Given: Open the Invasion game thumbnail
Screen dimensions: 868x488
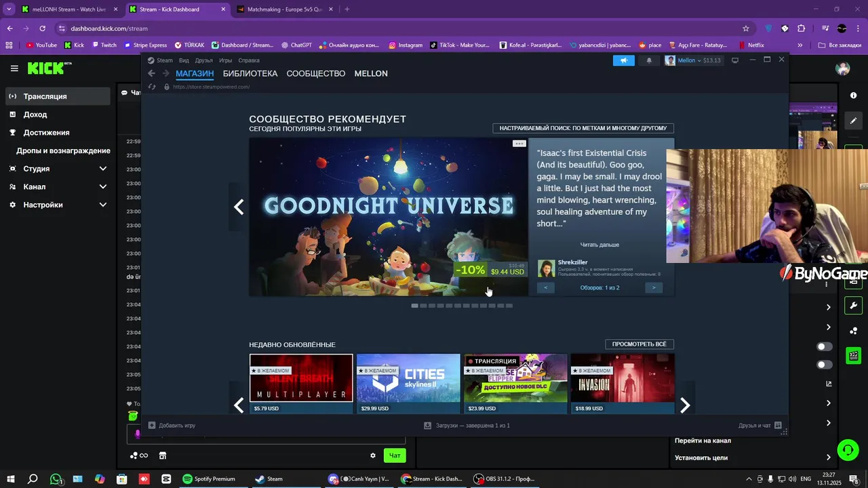Looking at the screenshot, I should tap(623, 378).
